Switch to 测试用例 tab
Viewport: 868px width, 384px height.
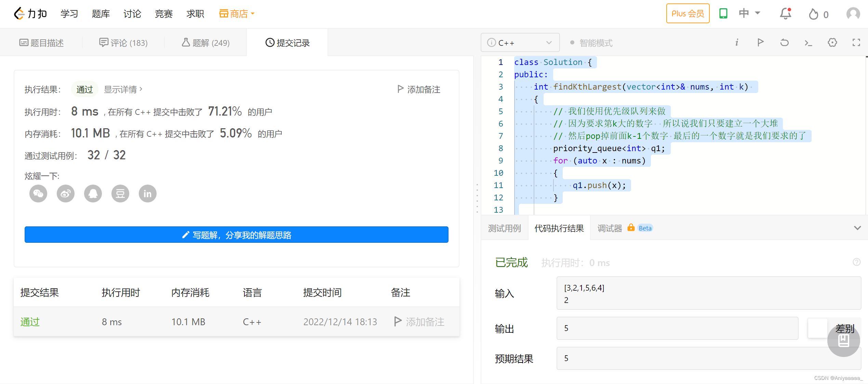505,228
